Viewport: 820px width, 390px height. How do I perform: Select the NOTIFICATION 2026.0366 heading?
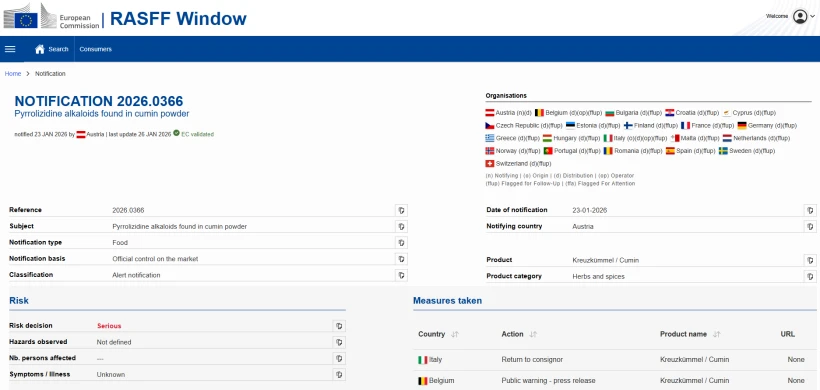tap(99, 101)
